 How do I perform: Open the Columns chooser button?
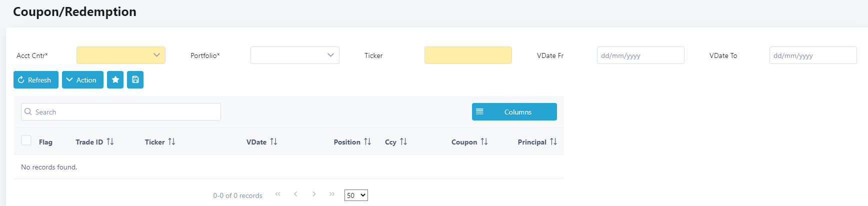point(514,112)
